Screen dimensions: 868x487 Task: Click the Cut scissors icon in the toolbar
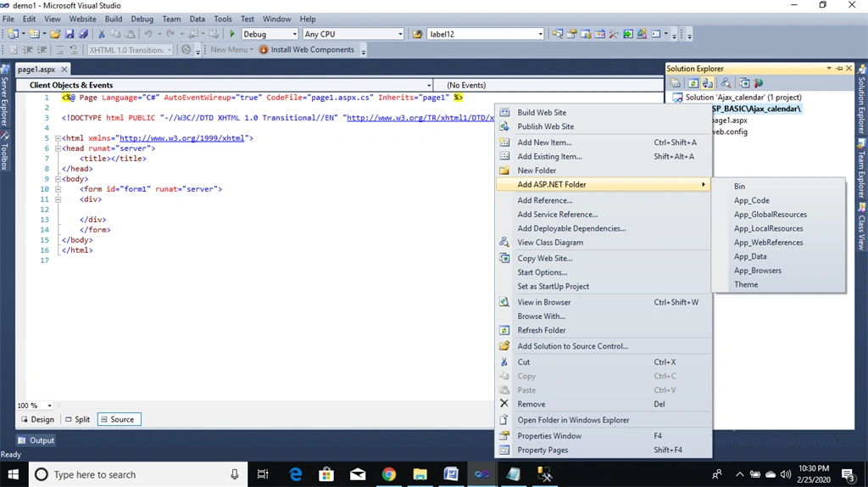pyautogui.click(x=102, y=34)
